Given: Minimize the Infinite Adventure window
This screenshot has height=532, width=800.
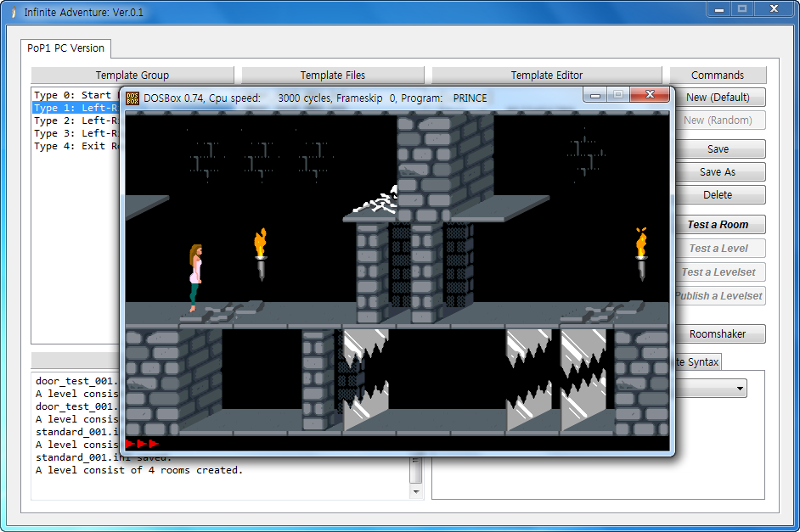Looking at the screenshot, I should (x=718, y=9).
